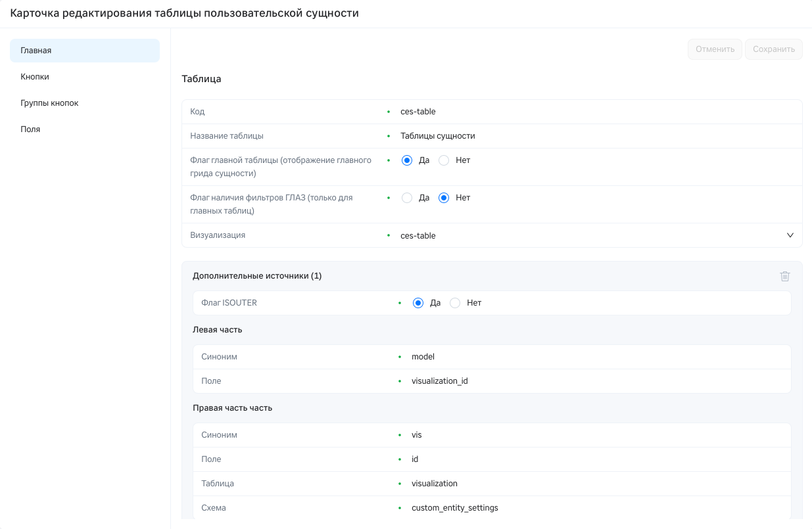The image size is (812, 529).
Task: Set ISOUTER flag to Нет
Action: [455, 303]
